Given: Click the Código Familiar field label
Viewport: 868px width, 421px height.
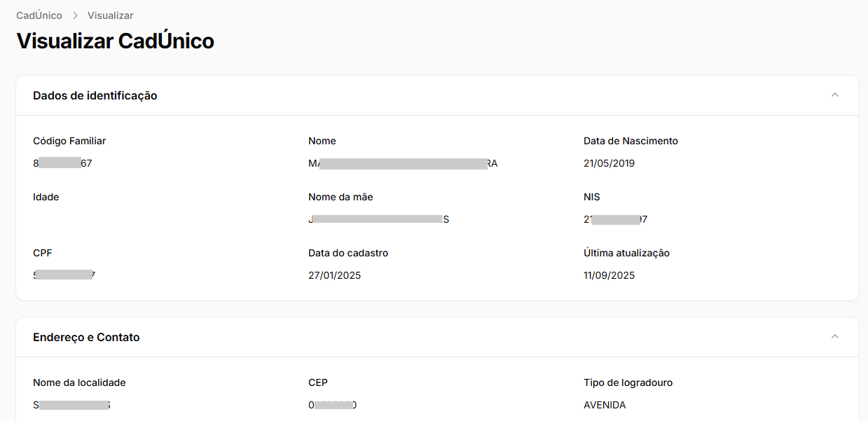Looking at the screenshot, I should click(69, 141).
